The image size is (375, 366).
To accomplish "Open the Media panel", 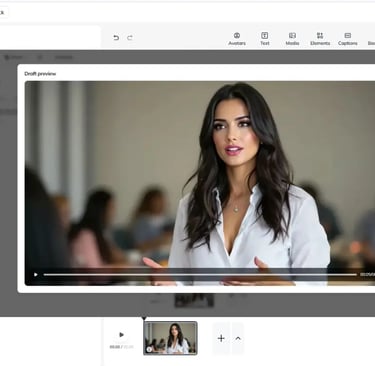I will 292,39.
